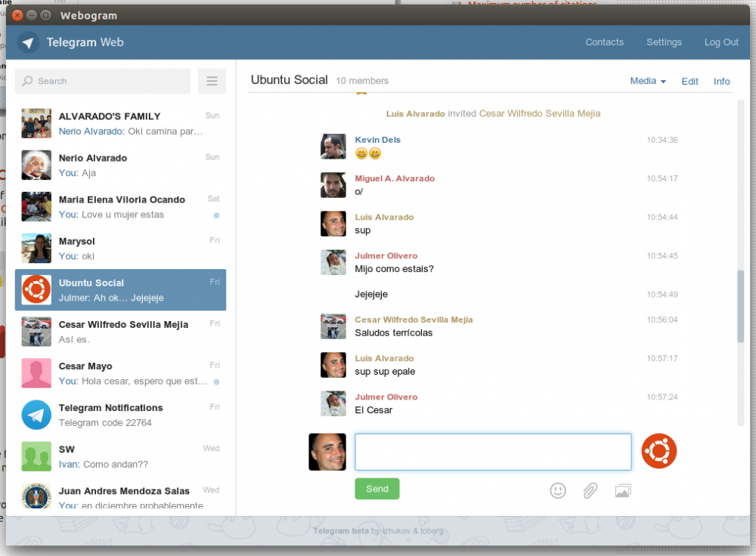Click Maria Elena Viloria Ocando's avatar
The image size is (756, 556).
click(36, 207)
